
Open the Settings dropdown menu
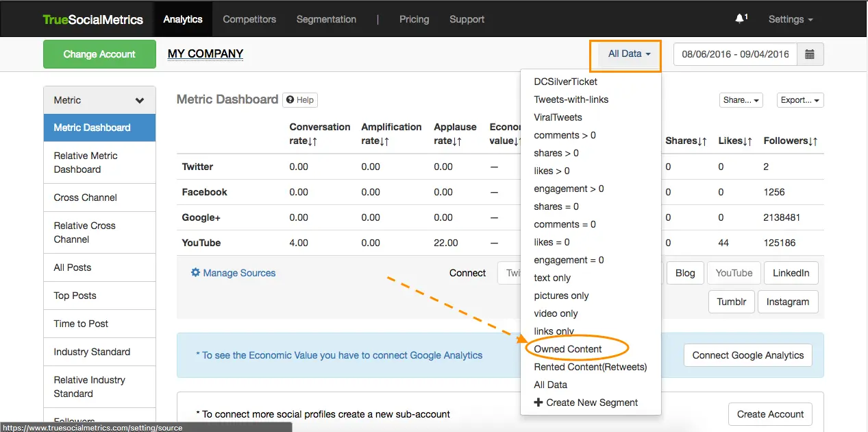[791, 19]
